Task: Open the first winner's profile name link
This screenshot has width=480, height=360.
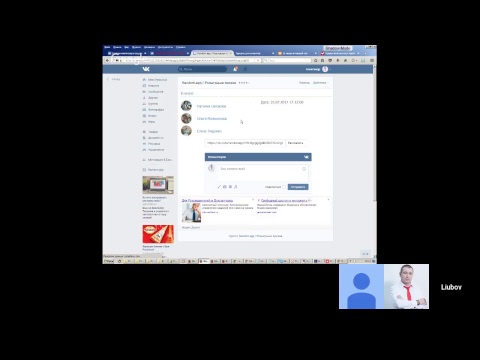Action: (211, 106)
